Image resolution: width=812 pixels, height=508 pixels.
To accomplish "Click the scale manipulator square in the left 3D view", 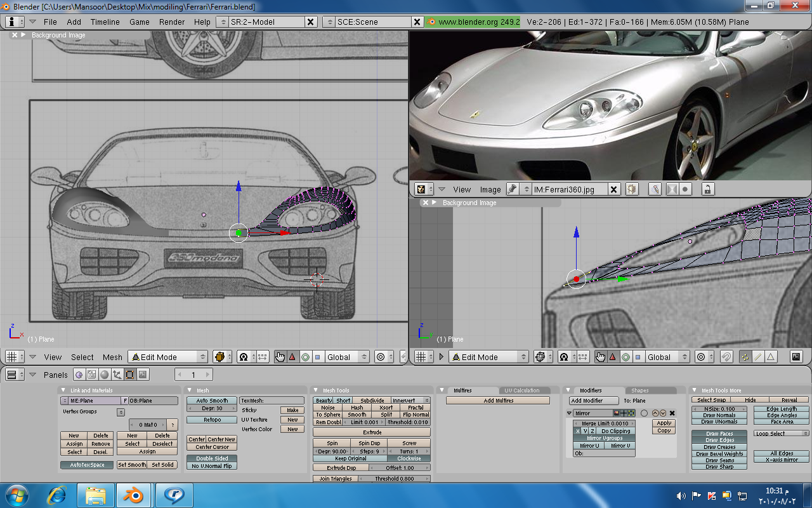I will [x=318, y=357].
